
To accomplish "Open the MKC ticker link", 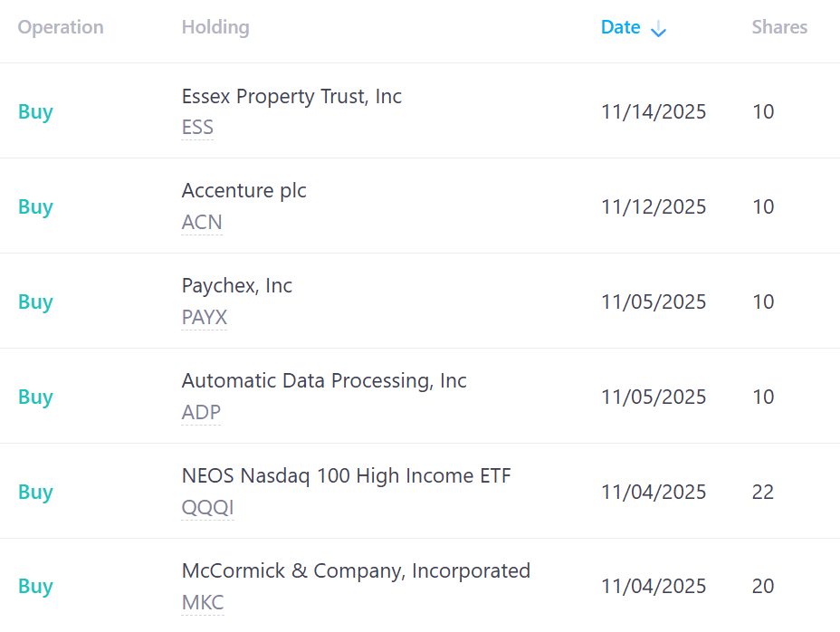I will (203, 603).
